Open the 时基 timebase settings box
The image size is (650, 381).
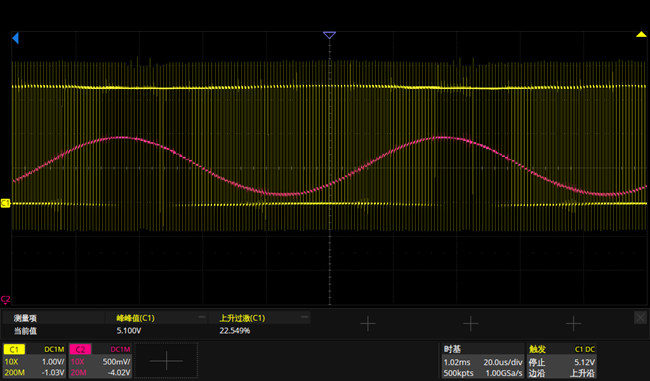pos(482,360)
